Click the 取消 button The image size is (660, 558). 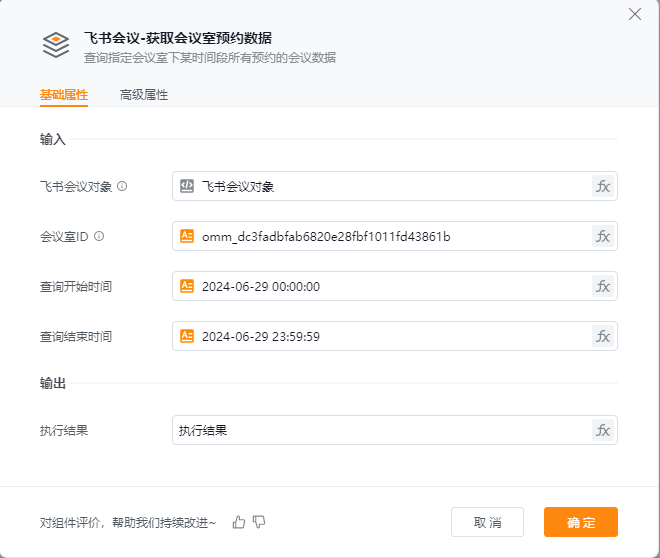487,522
